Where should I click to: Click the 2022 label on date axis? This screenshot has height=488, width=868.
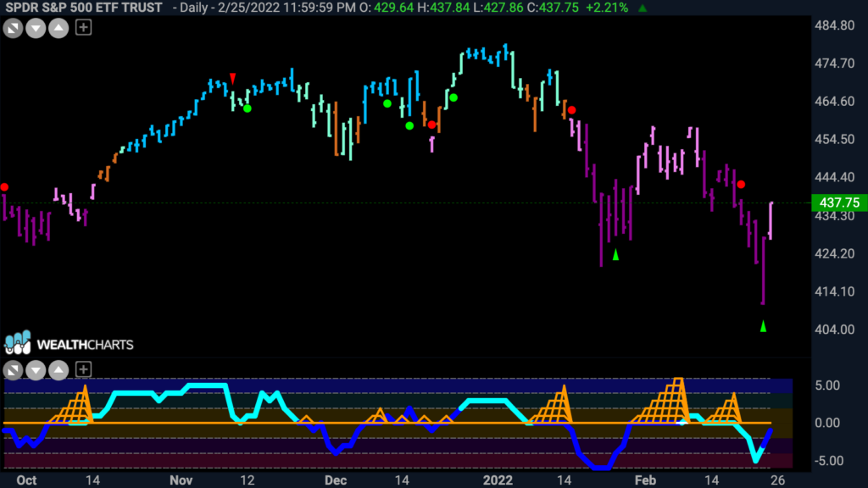497,480
